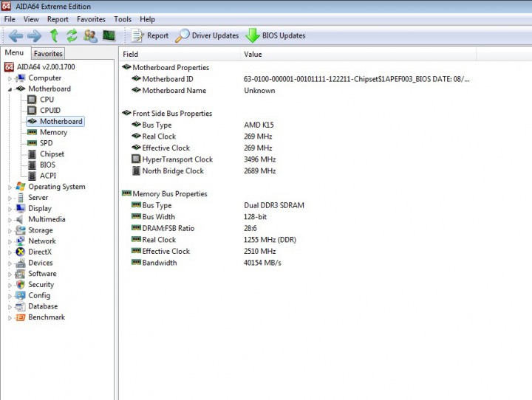This screenshot has height=400, width=532.
Task: Select the CPU chip icon in tree
Action: click(x=32, y=100)
